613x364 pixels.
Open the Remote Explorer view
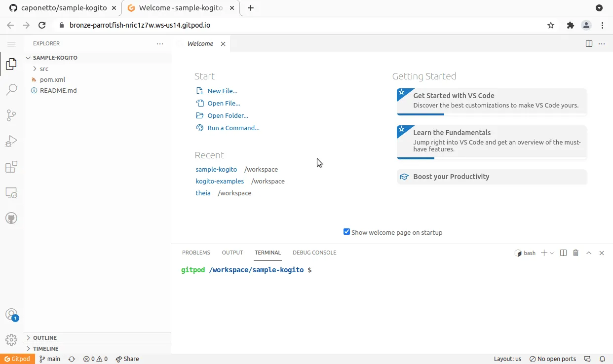coord(11,192)
